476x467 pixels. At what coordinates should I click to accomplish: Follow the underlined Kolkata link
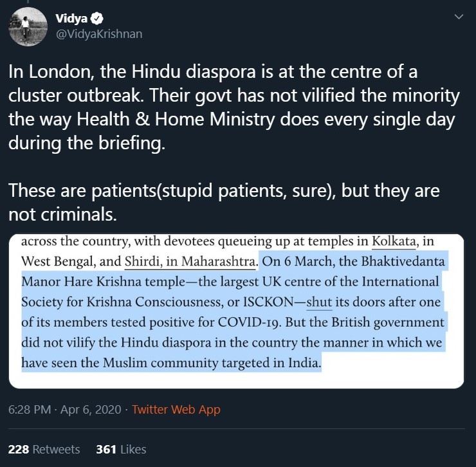pyautogui.click(x=396, y=243)
